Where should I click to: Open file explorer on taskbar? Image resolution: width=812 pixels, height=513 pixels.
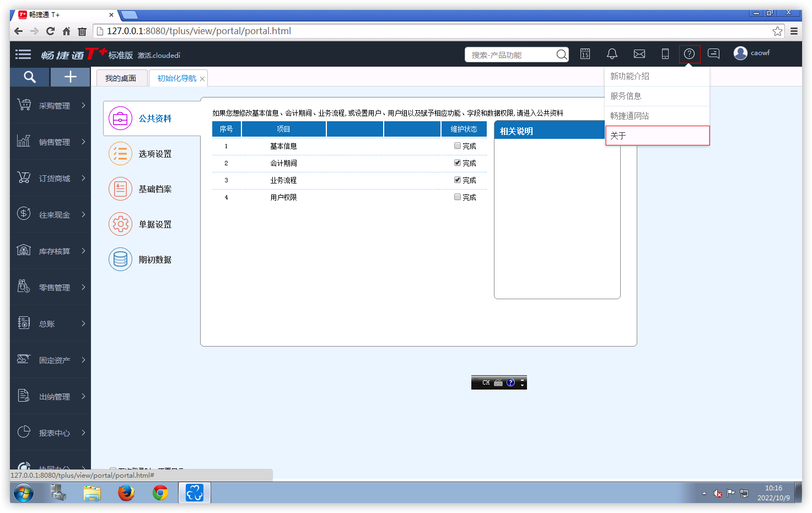coord(92,493)
